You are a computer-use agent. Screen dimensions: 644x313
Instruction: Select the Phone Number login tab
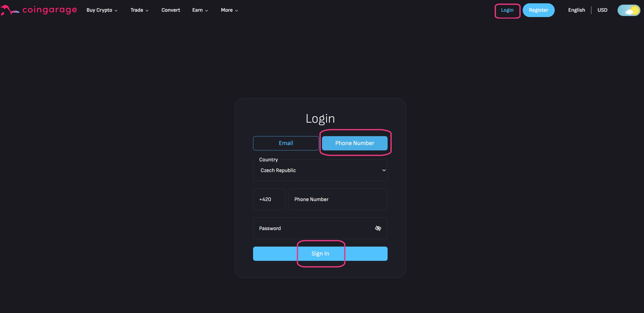point(355,143)
